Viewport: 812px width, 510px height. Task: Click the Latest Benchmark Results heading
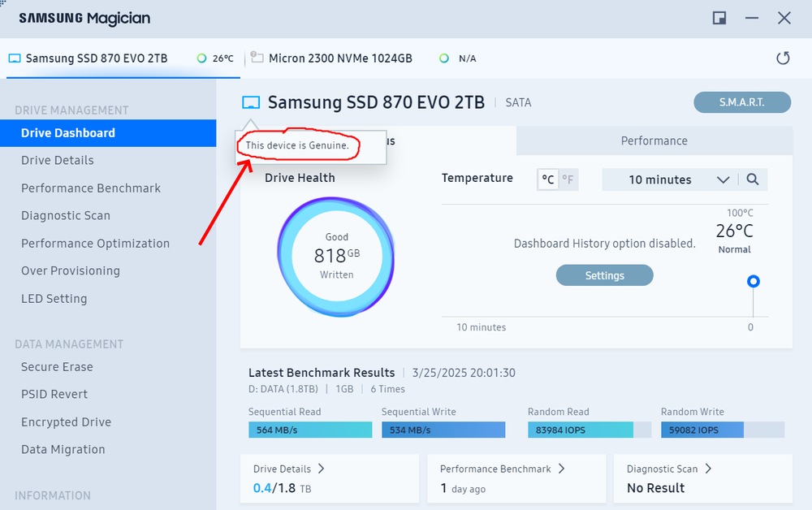322,373
